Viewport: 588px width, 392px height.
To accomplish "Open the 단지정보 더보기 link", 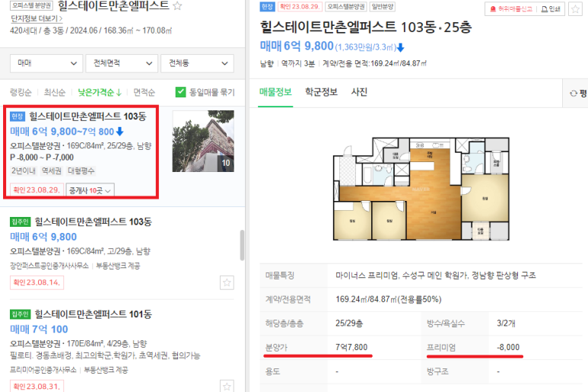I will 37,18.
